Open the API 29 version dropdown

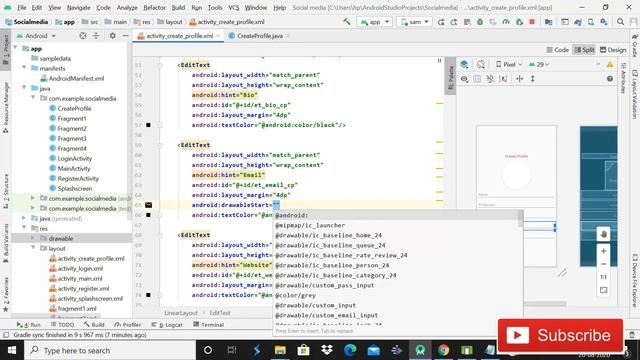[x=539, y=64]
